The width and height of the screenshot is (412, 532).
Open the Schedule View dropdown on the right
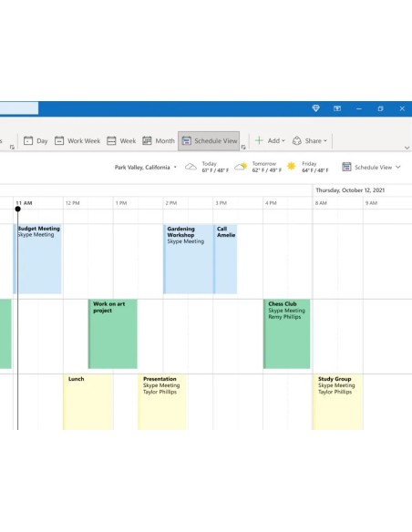pos(371,168)
